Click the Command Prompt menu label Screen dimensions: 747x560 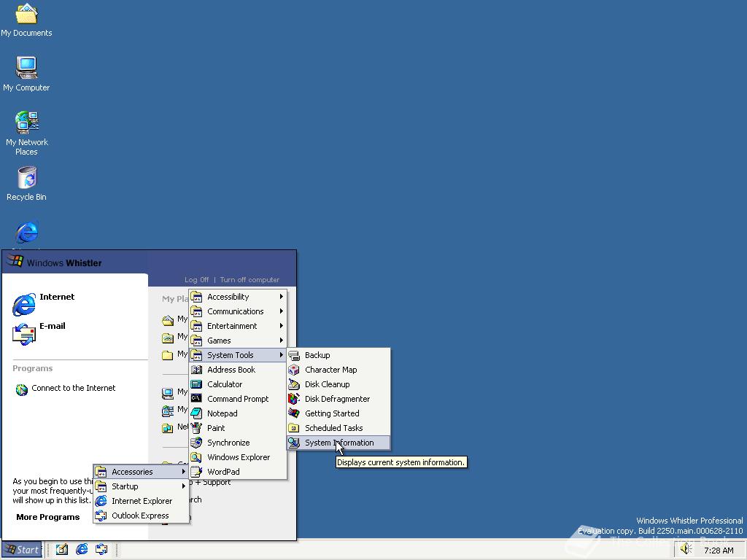(238, 399)
